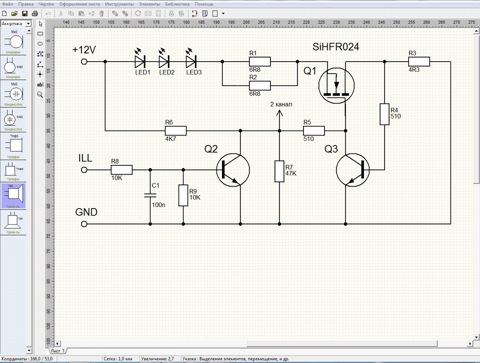Activate the text label tool
This screenshot has height=363, width=480.
point(40,85)
